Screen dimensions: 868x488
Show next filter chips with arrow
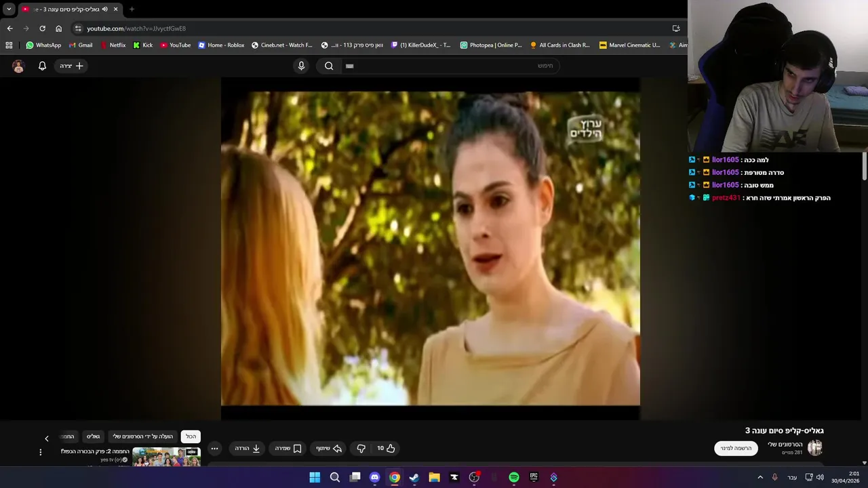pyautogui.click(x=47, y=439)
